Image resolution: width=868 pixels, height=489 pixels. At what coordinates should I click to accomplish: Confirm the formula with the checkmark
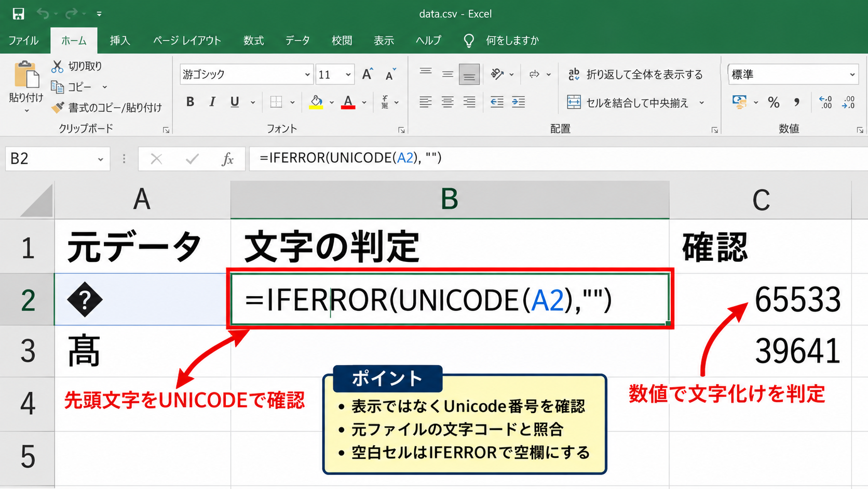click(x=192, y=158)
